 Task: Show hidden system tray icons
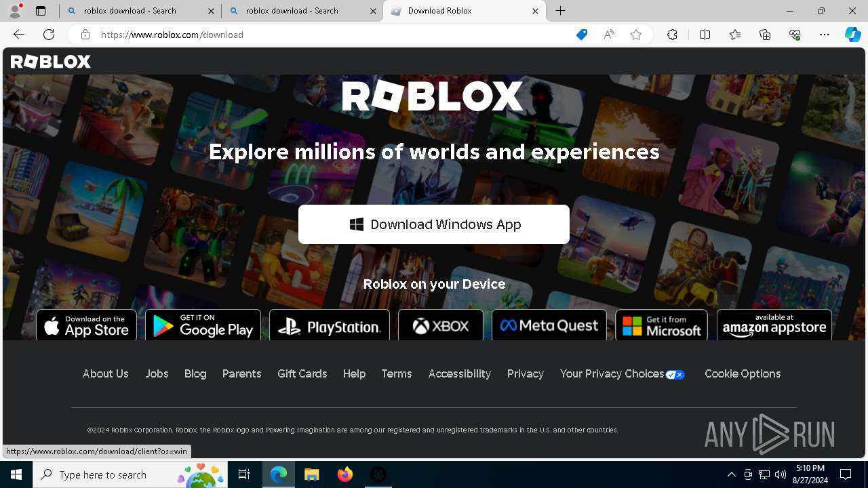pyautogui.click(x=731, y=474)
